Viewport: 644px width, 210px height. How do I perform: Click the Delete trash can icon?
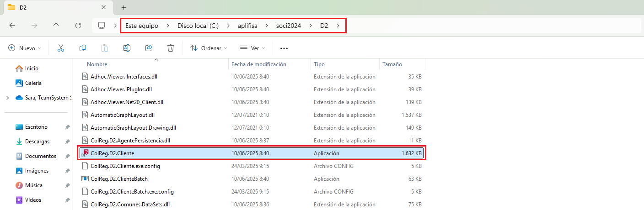pos(171,48)
